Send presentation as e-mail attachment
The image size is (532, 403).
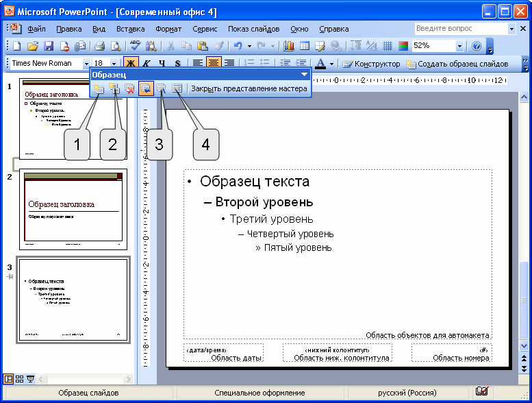(x=80, y=46)
